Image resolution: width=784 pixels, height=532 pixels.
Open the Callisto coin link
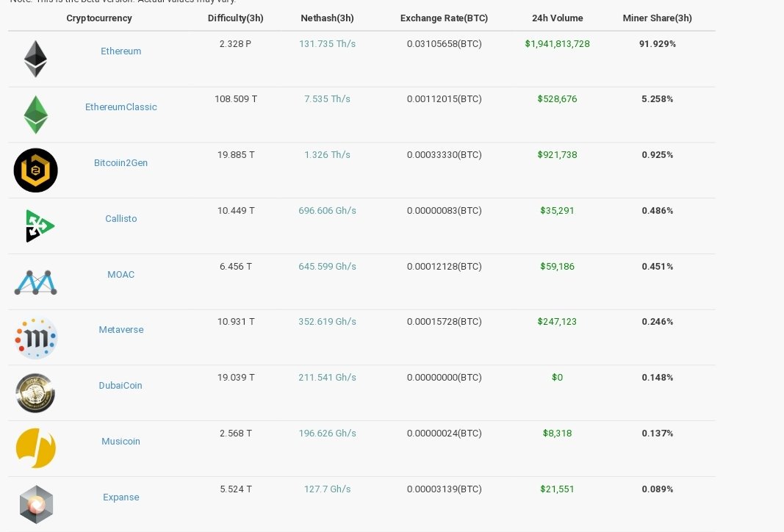[x=121, y=218]
